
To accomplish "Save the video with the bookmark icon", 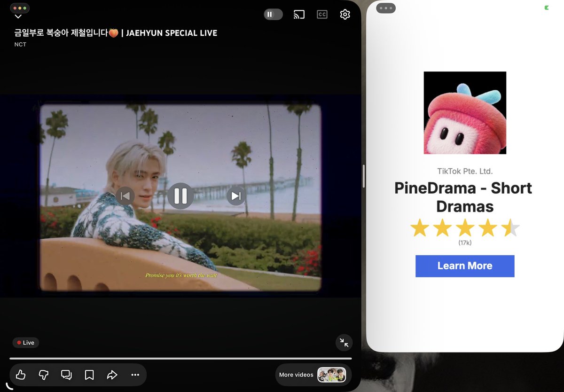I will click(x=89, y=375).
